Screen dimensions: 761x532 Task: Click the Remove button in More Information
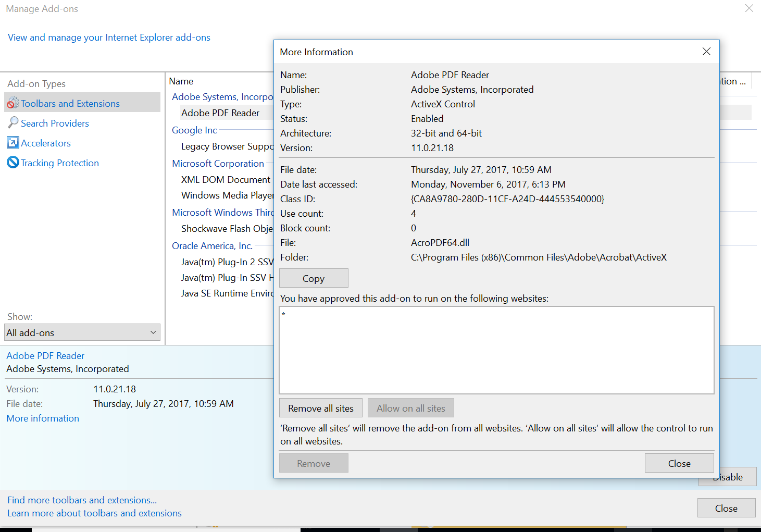(x=314, y=463)
